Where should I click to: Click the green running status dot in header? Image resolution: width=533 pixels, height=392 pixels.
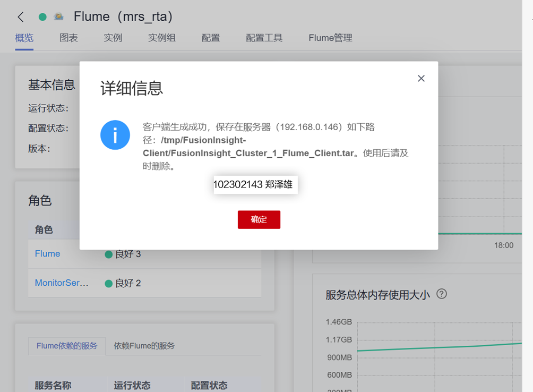42,16
